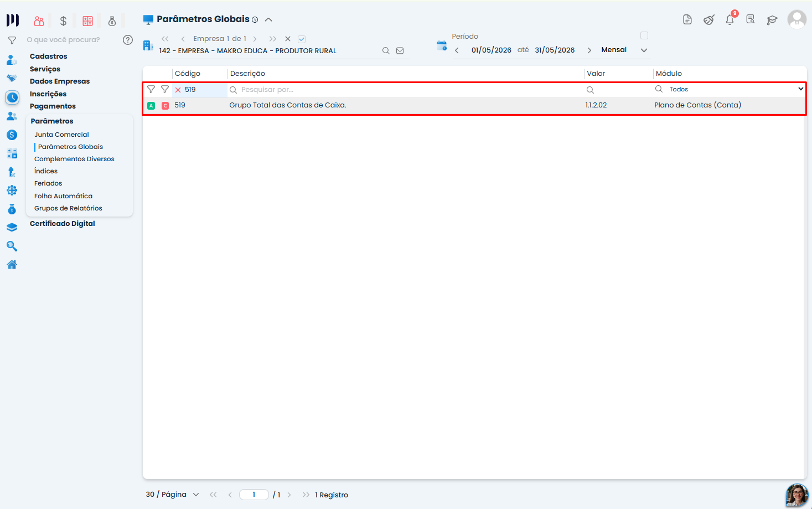Open the money bag module in top bar
This screenshot has height=509, width=812.
click(x=112, y=21)
